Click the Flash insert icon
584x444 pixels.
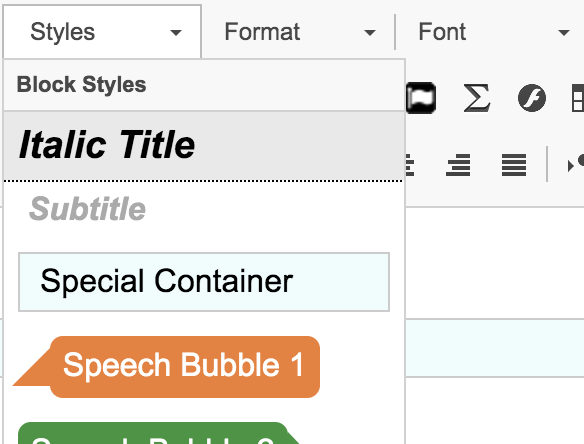coord(532,98)
